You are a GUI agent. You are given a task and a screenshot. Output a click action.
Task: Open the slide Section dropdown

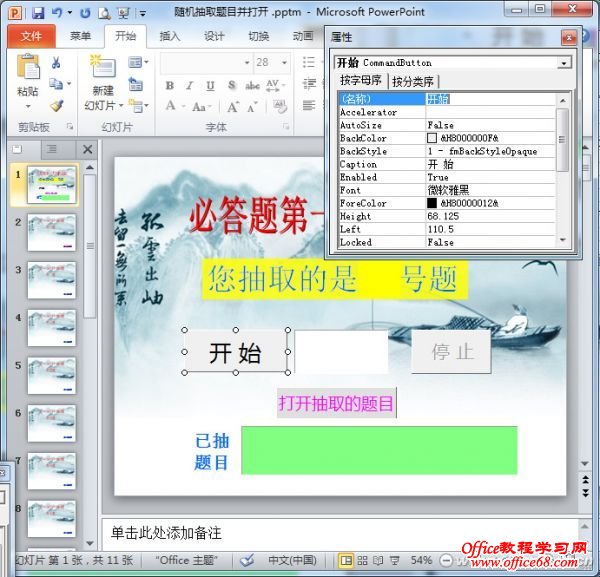[x=138, y=106]
